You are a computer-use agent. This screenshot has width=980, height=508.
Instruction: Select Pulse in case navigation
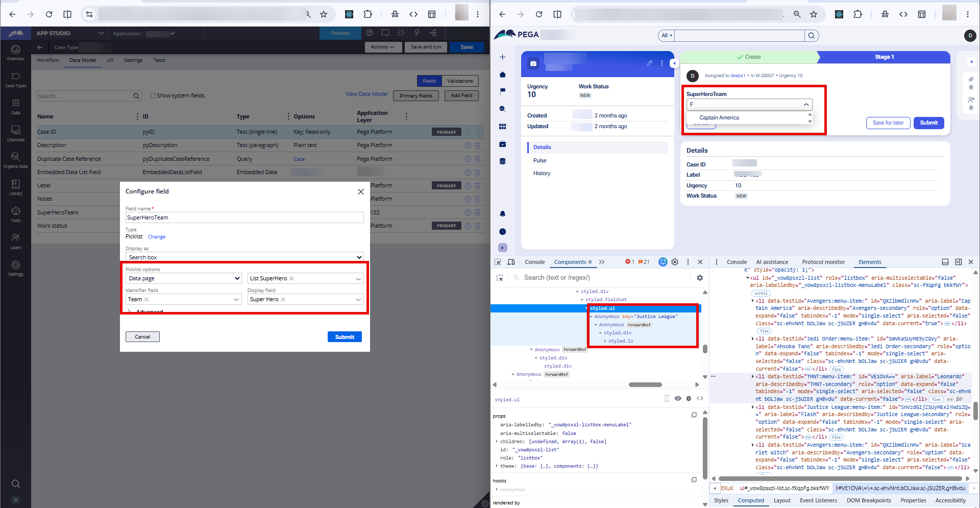coord(540,160)
